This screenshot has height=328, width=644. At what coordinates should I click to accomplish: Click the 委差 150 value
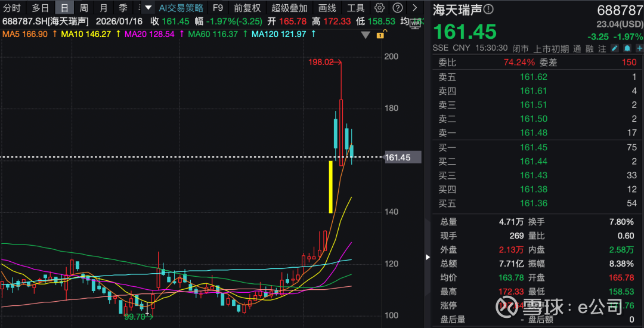coord(630,63)
